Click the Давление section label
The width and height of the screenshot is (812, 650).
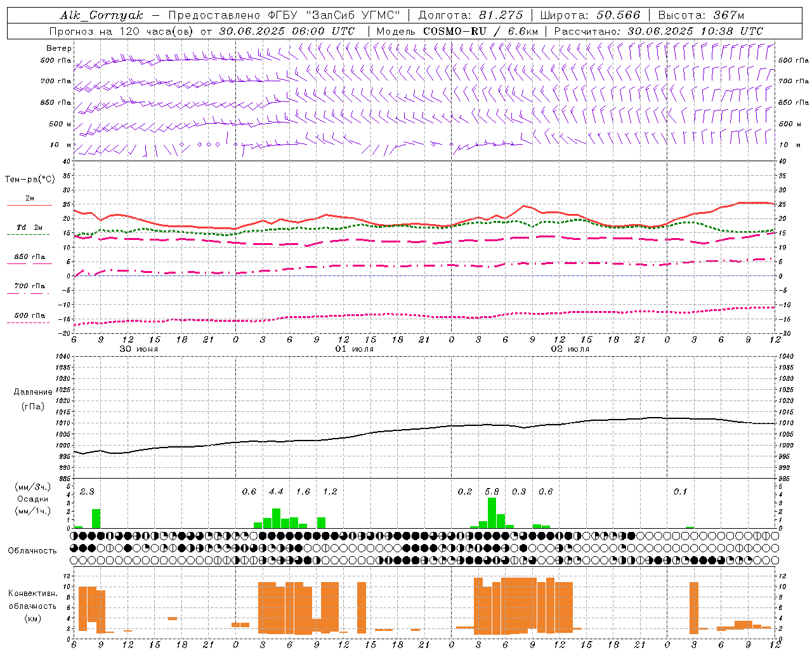pos(33,392)
